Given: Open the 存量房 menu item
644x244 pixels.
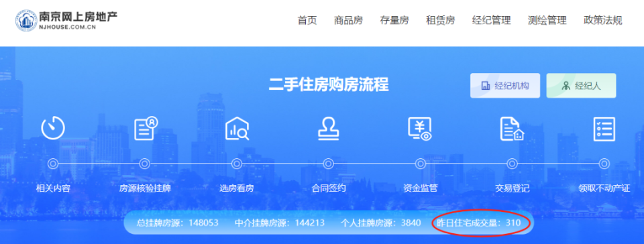Looking at the screenshot, I should [394, 20].
